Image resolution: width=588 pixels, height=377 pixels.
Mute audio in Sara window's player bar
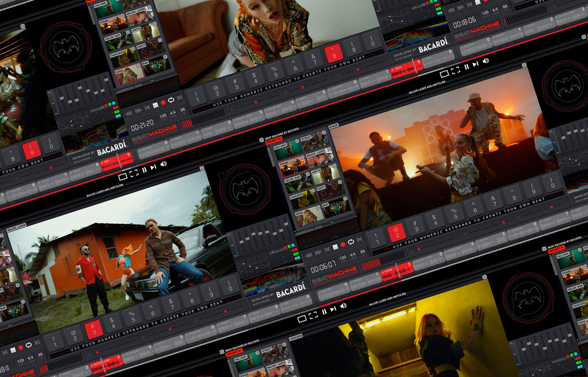click(x=486, y=61)
